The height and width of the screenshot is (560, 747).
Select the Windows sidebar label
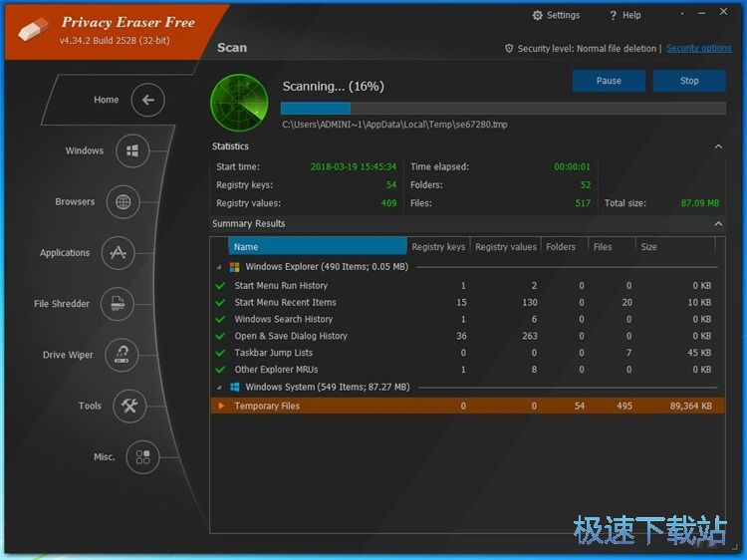tap(85, 150)
